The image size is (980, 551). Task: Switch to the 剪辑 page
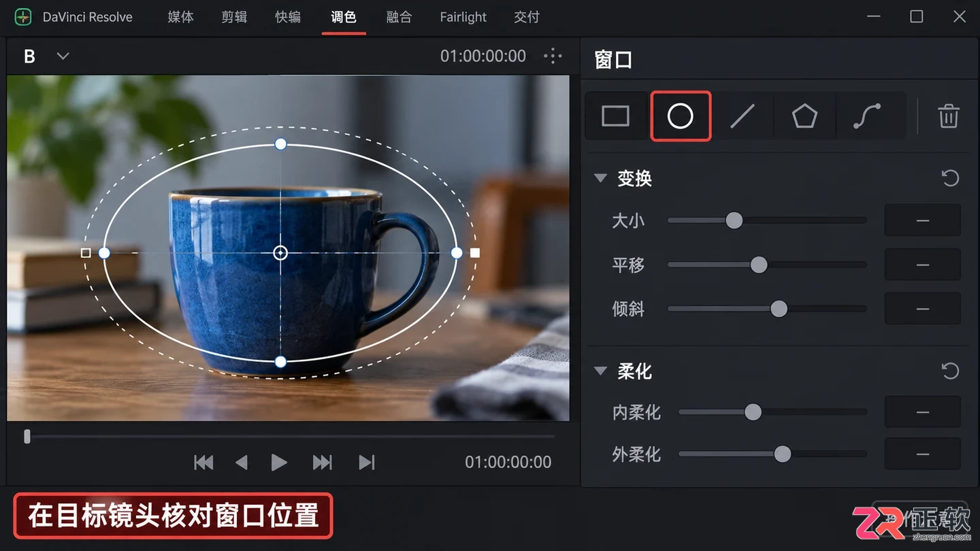coord(234,17)
